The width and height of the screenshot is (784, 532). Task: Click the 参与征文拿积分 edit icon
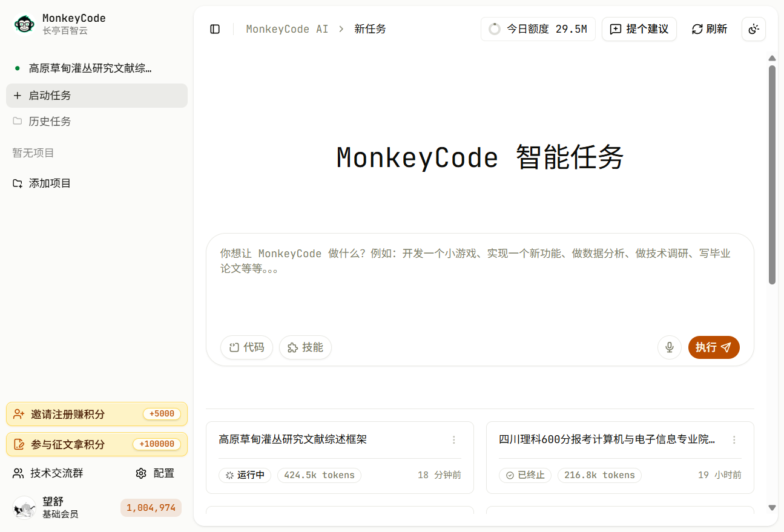pyautogui.click(x=19, y=444)
